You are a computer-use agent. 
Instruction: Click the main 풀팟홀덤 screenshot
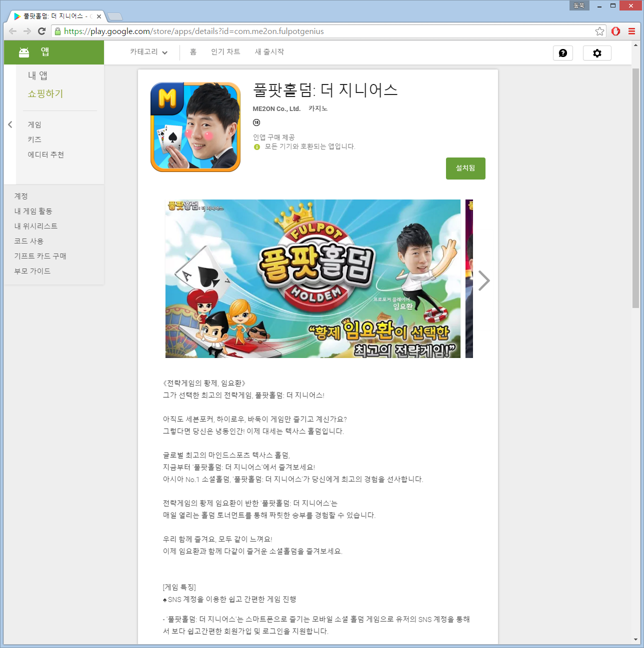coord(313,278)
